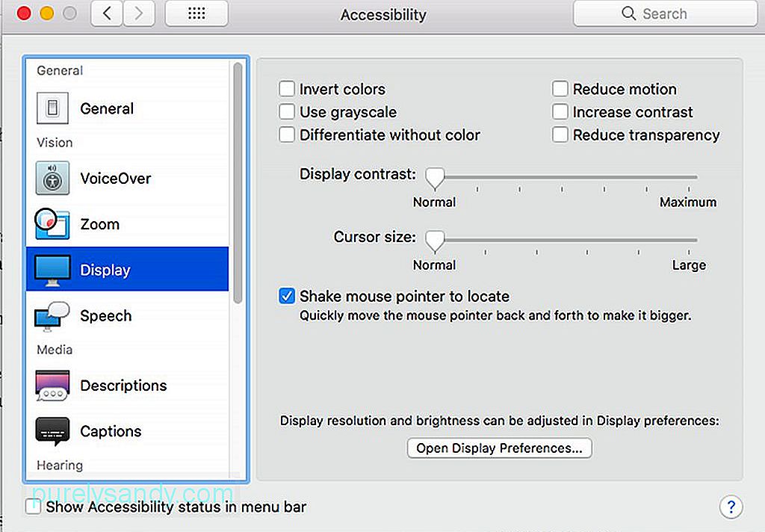
Task: Open VoiceOver settings icon
Action: tap(52, 178)
